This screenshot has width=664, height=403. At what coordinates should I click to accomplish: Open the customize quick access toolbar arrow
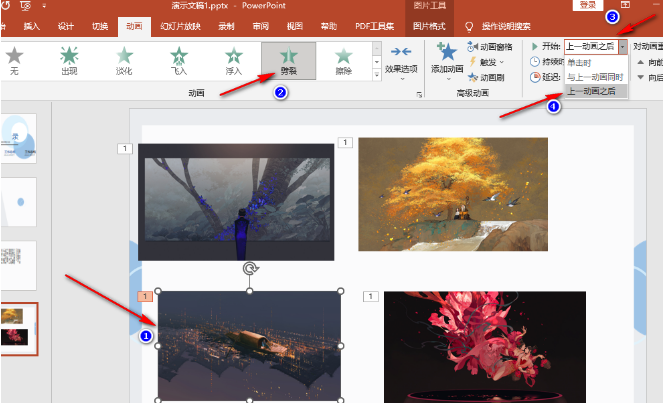(44, 6)
